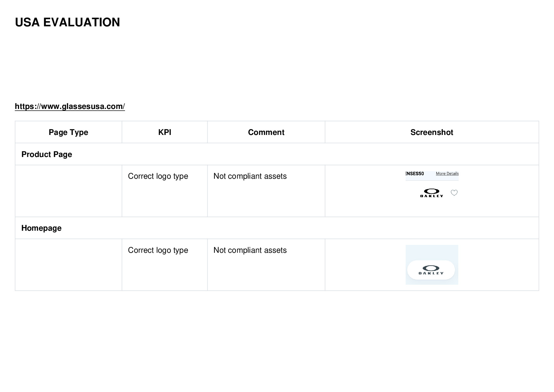
Task: Select the Product Page section row
Action: point(277,154)
